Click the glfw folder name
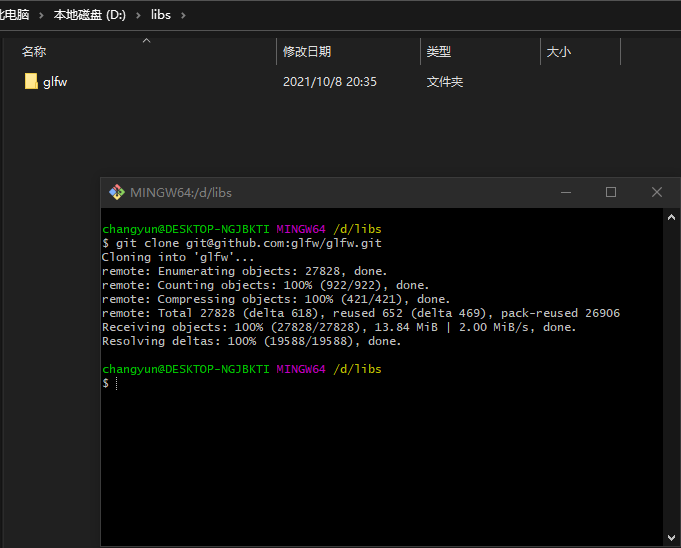The image size is (681, 548). (x=55, y=82)
